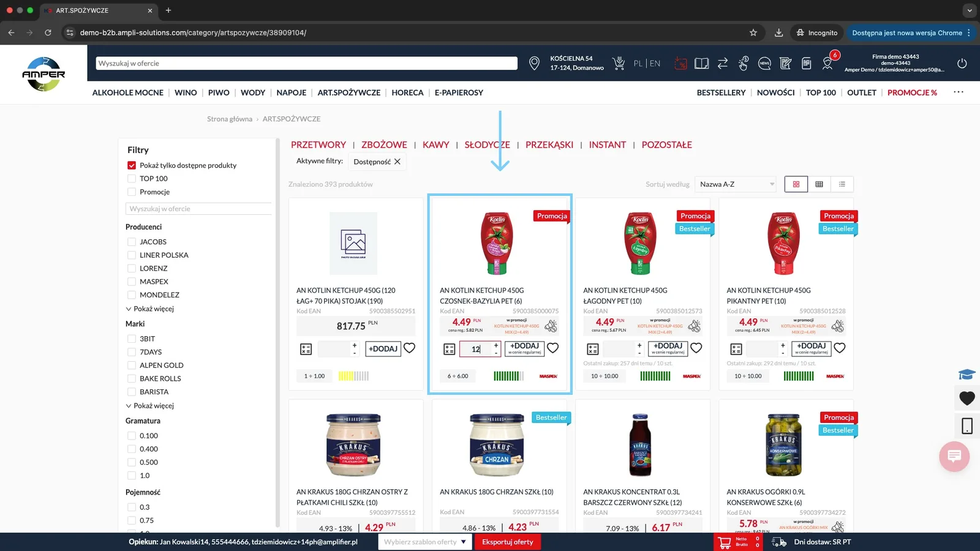Click +DODAJ for Kotlin Ketchup stojak 817.75

pos(383,349)
